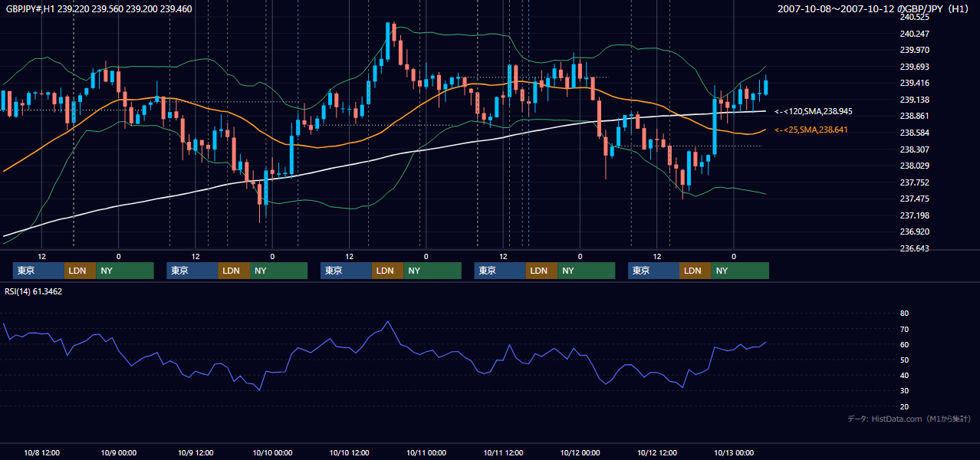Select the RSI(14) 61.3462 indicator label
Image resolution: width=980 pixels, height=460 pixels.
pos(34,291)
